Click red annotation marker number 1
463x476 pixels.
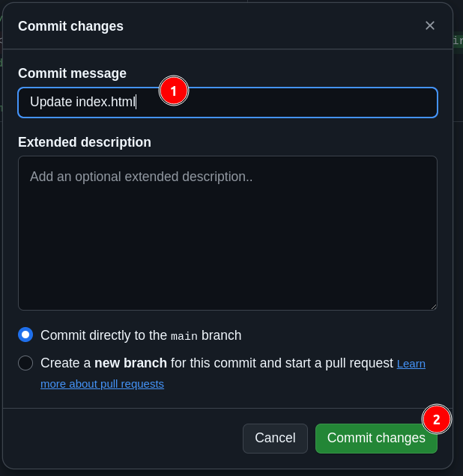174,91
